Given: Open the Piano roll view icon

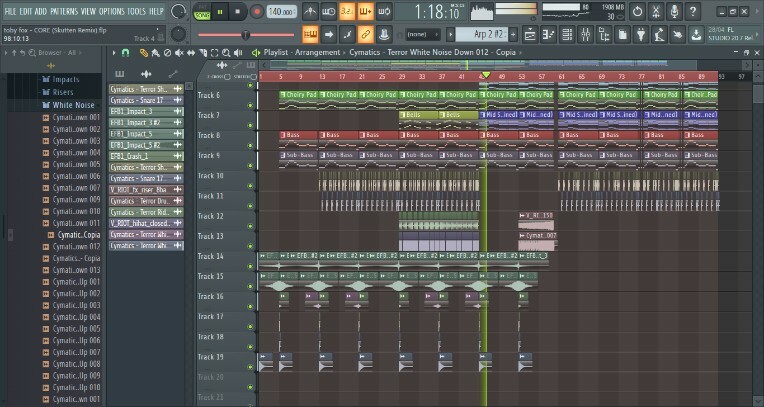Looking at the screenshot, I should [548, 35].
